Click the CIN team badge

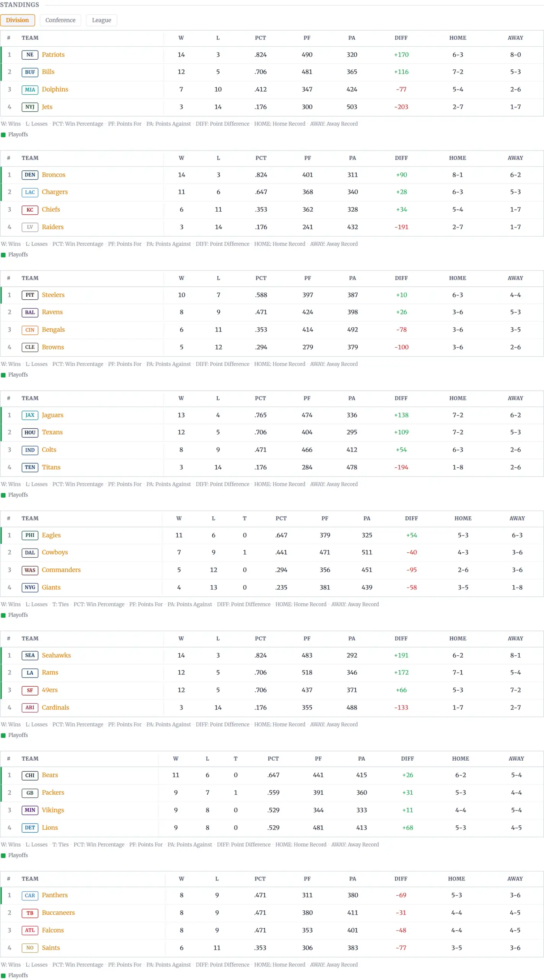30,330
